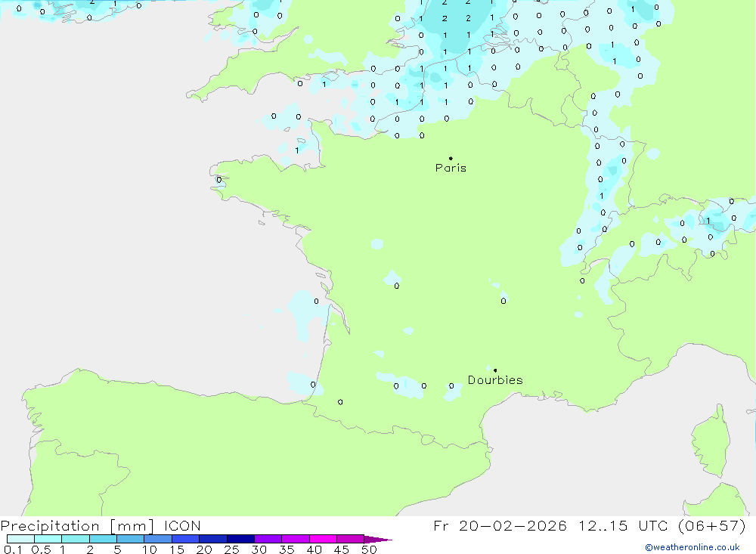This screenshot has height=554, width=756.
Task: Click the forecast date 'Fr 20-02-2026' text
Action: 500,525
